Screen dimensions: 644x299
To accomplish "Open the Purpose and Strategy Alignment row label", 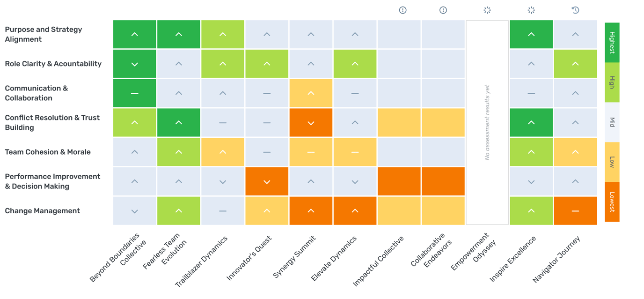I will click(x=44, y=34).
